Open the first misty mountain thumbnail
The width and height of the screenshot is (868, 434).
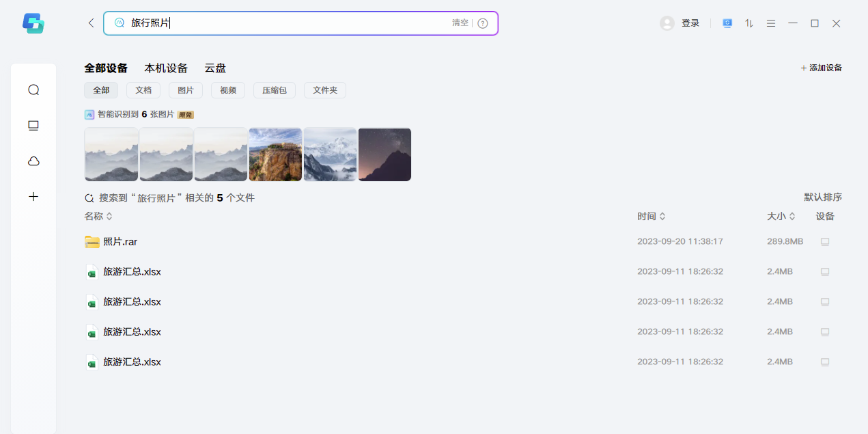click(x=111, y=154)
